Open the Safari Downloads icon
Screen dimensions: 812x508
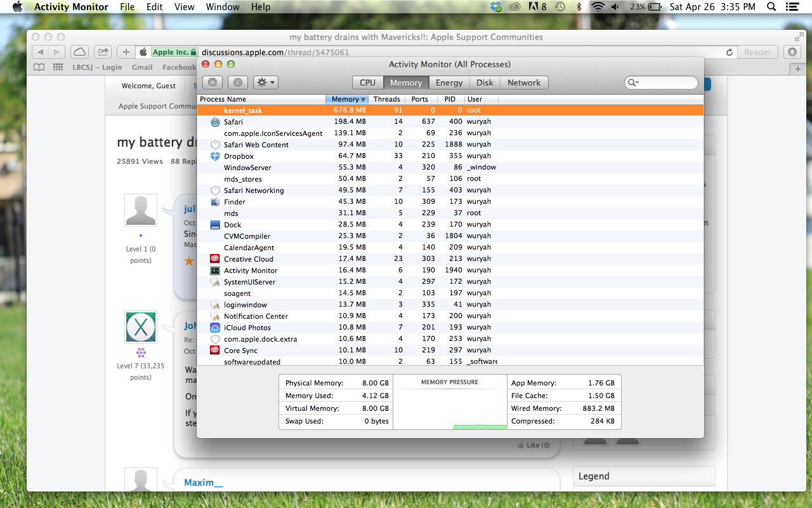click(792, 52)
